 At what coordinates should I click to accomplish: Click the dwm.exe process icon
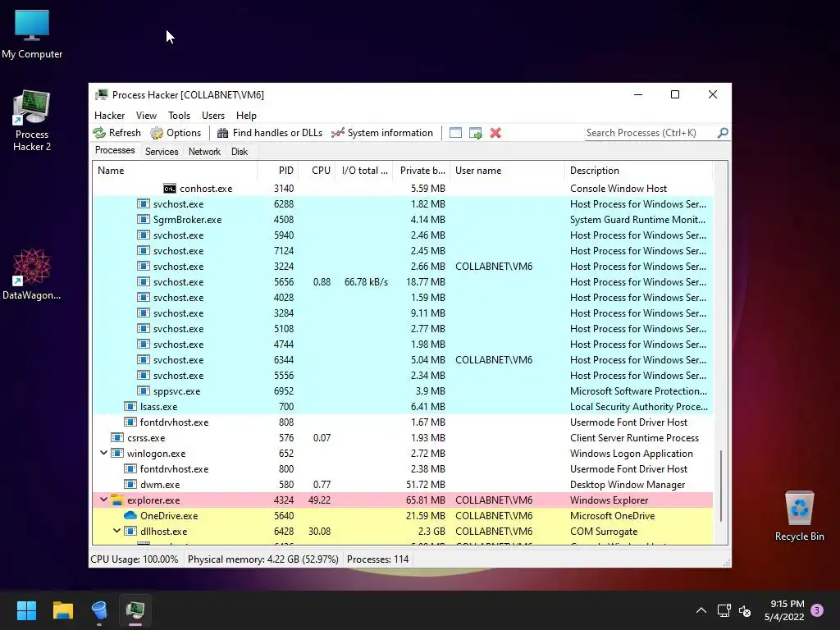[130, 484]
